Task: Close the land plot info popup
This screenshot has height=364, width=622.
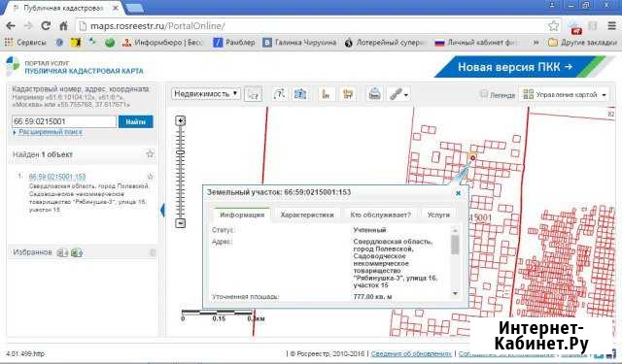Action: tap(458, 193)
